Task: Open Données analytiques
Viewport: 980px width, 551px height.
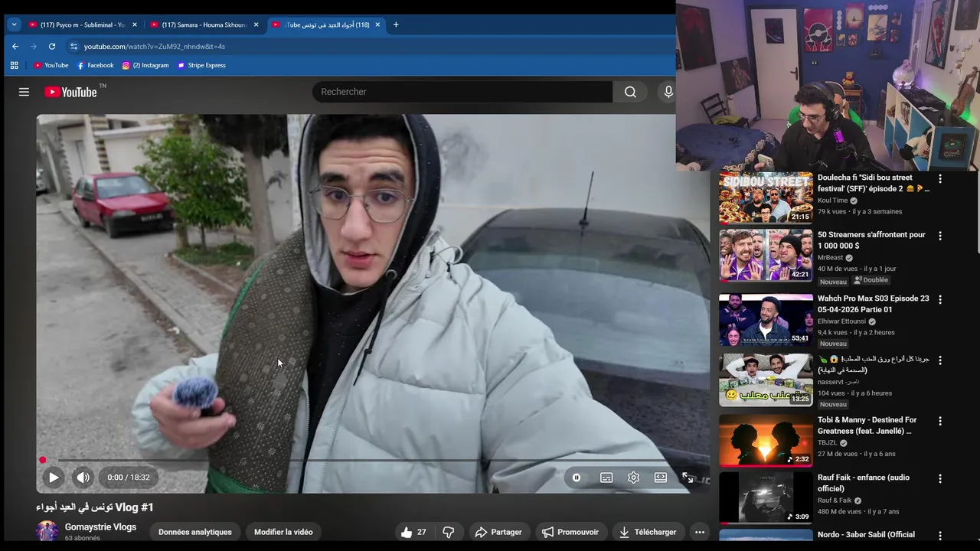Action: click(195, 532)
